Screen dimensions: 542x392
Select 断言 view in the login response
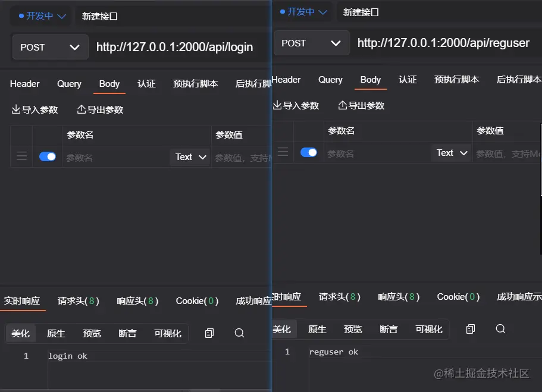[127, 333]
